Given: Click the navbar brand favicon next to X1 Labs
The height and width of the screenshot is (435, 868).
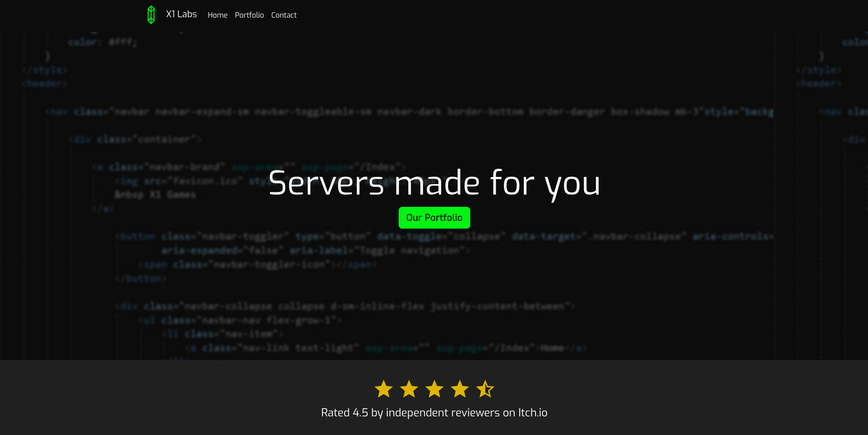Looking at the screenshot, I should pyautogui.click(x=151, y=14).
